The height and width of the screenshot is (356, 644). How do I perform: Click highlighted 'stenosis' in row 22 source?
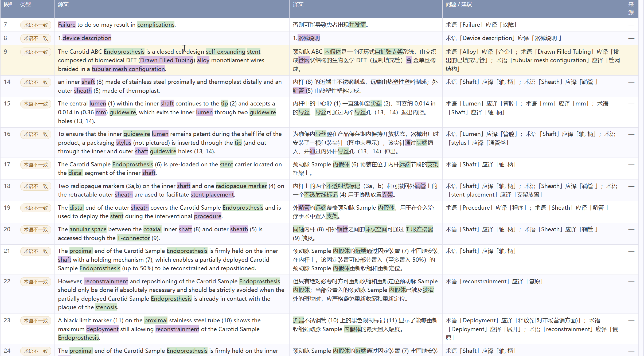click(106, 307)
